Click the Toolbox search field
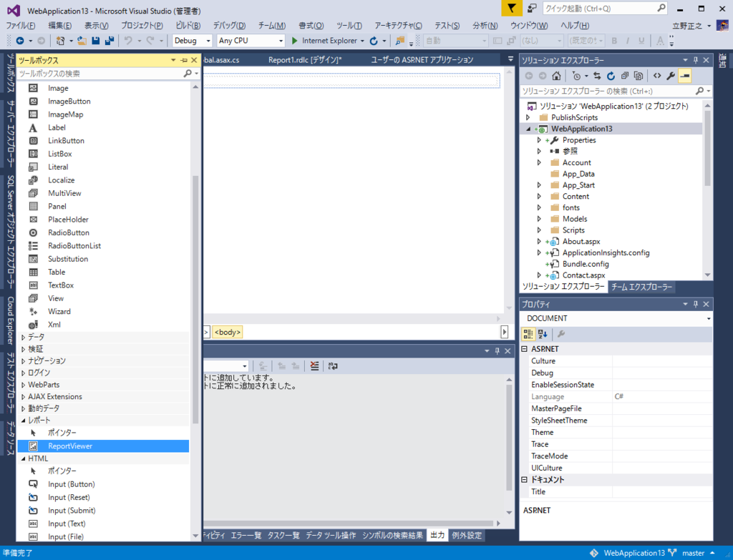The width and height of the screenshot is (733, 560). [100, 74]
